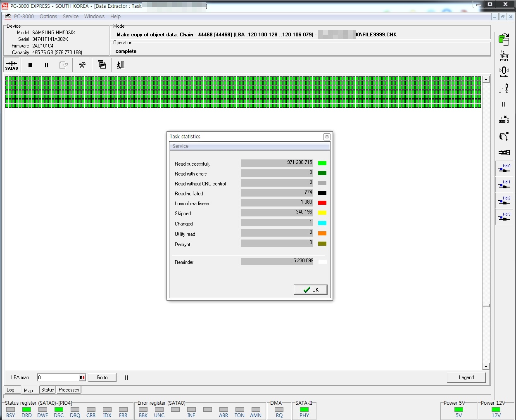This screenshot has height=420, width=516.
Task: Click the dark green Read with errors swatch
Action: click(322, 173)
